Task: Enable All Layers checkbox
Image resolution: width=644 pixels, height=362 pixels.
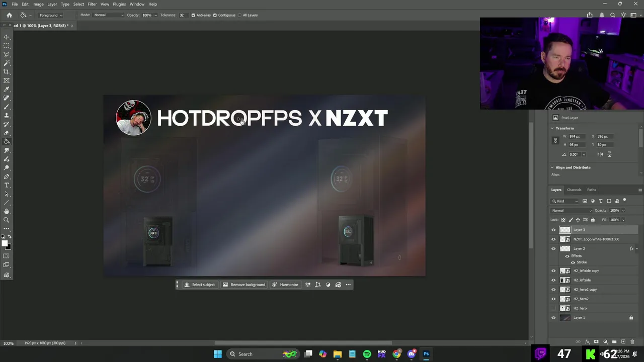Action: (x=239, y=15)
